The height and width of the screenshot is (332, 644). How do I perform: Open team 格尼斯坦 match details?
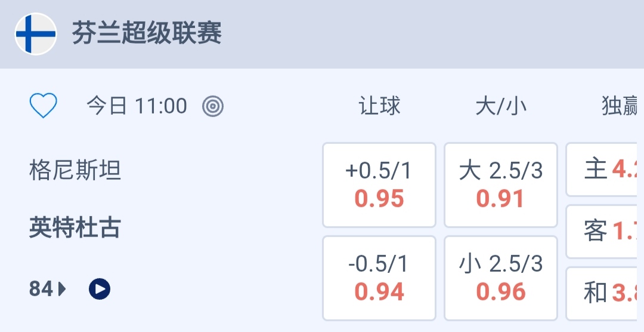point(75,171)
